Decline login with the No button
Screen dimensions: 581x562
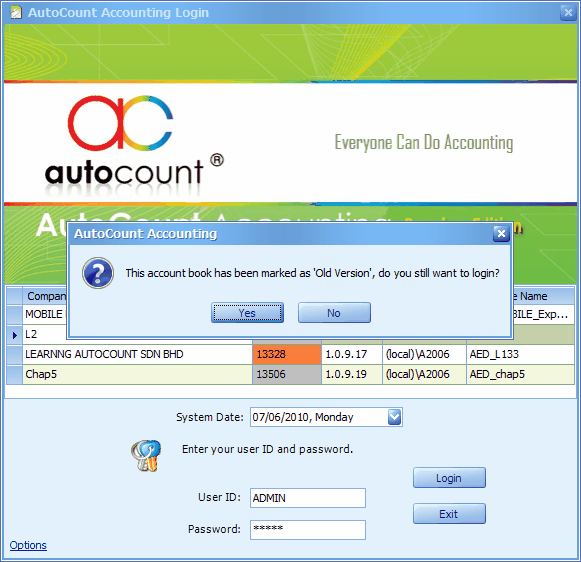coord(334,313)
